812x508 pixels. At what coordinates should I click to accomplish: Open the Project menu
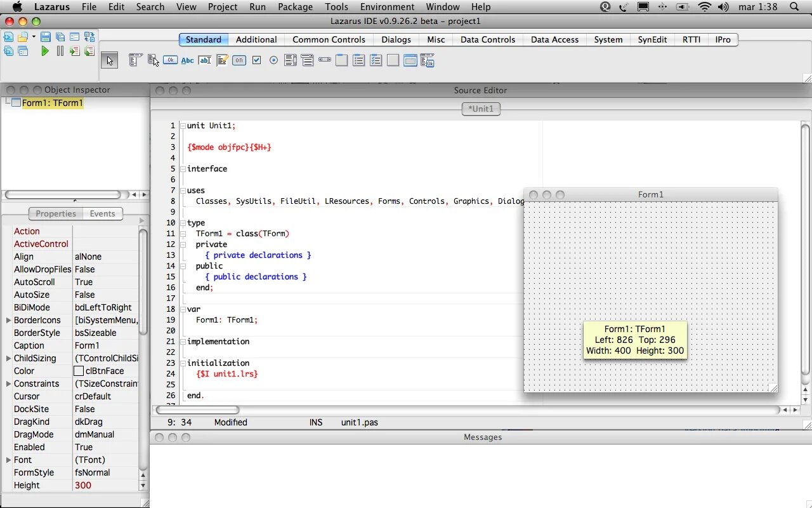tap(223, 7)
